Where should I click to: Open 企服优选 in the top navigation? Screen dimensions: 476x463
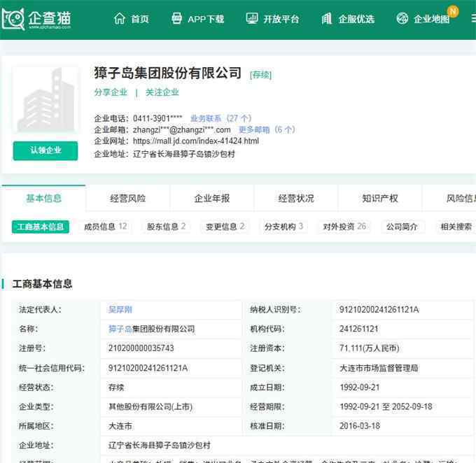[x=356, y=19]
